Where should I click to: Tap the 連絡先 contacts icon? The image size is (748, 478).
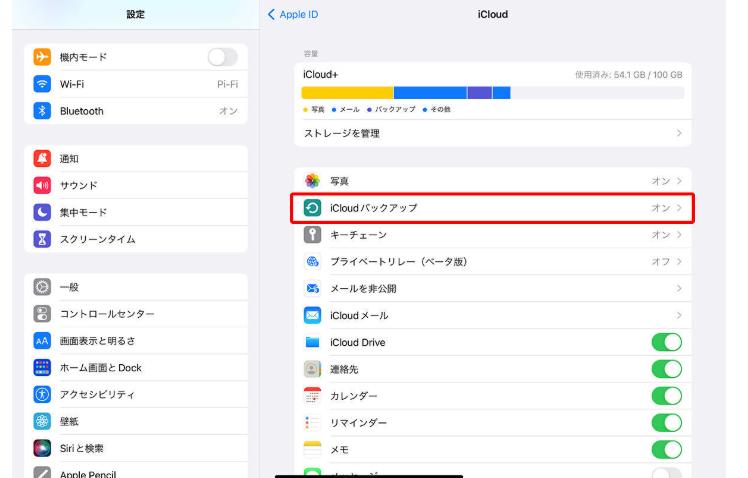coord(312,369)
